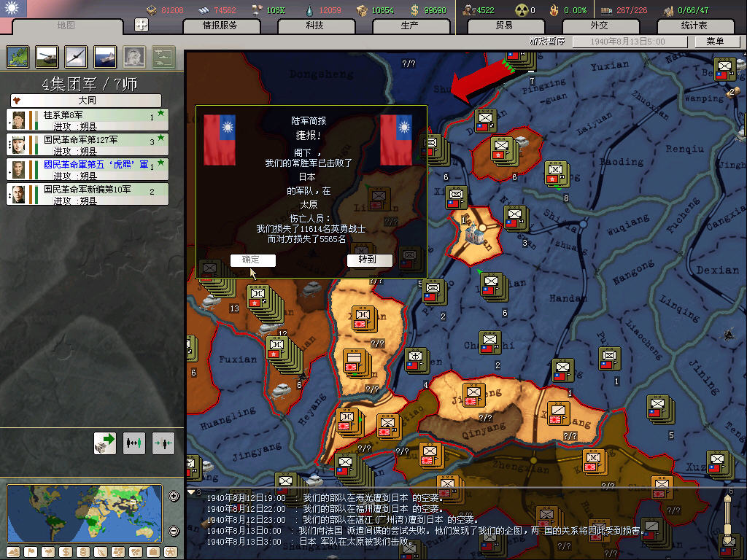
Task: Click the date display 1940年8月13日5:00
Action: tap(630, 42)
